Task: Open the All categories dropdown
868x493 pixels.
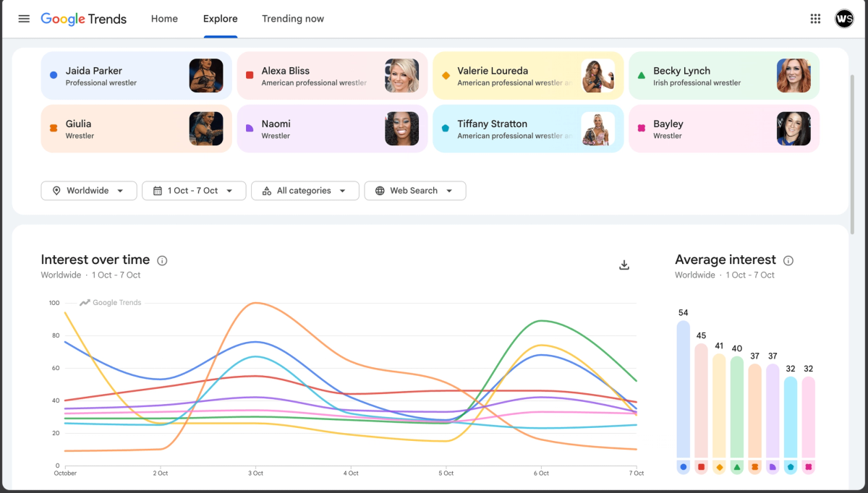Action: coord(305,191)
